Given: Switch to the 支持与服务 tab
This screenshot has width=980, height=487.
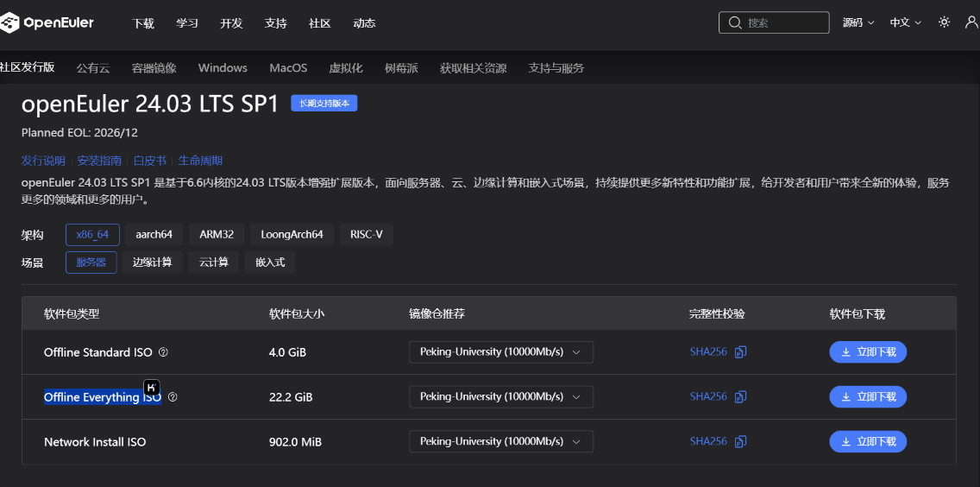Looking at the screenshot, I should pyautogui.click(x=556, y=68).
